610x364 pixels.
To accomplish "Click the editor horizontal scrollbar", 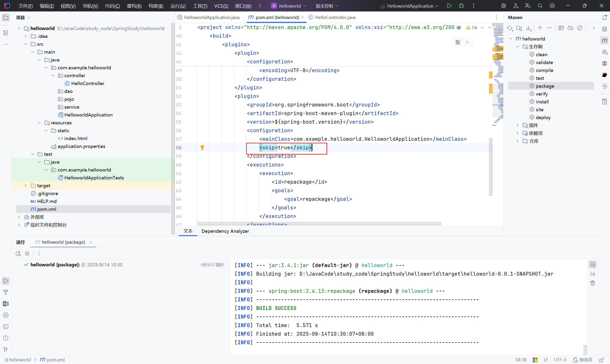I will 319,223.
